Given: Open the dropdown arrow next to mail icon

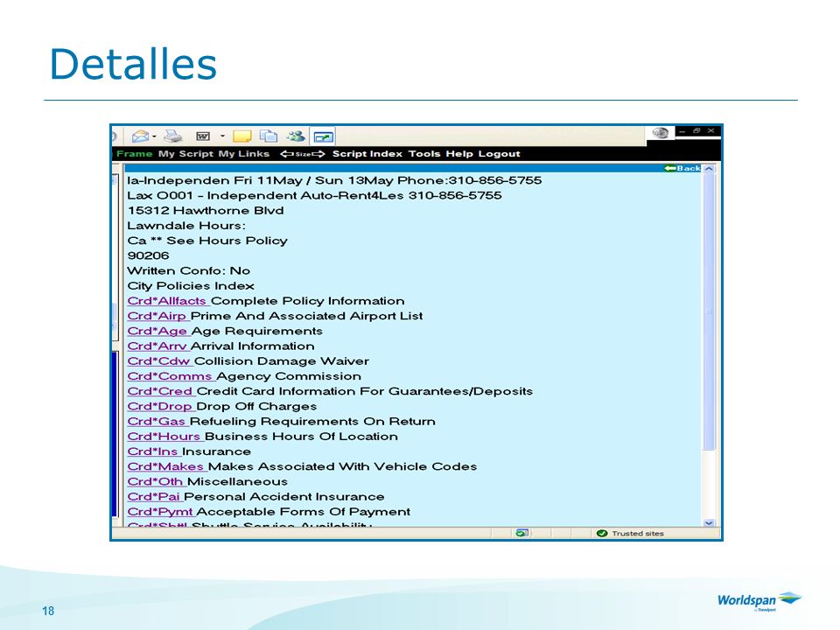Looking at the screenshot, I should coord(154,136).
